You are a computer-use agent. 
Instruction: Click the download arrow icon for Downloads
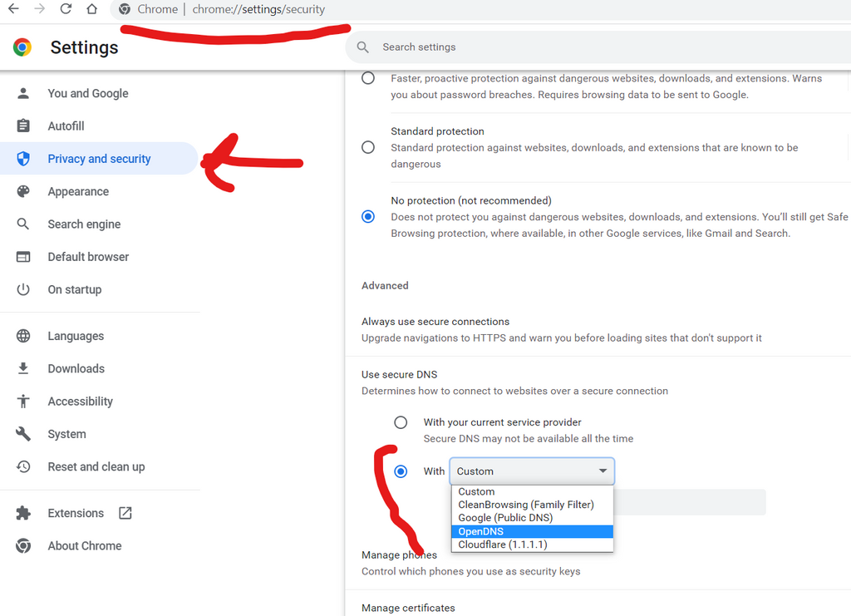22,368
